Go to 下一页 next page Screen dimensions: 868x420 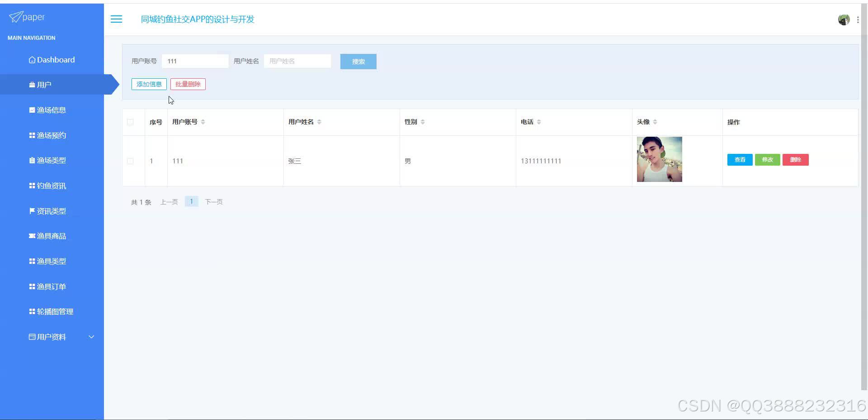click(x=214, y=202)
